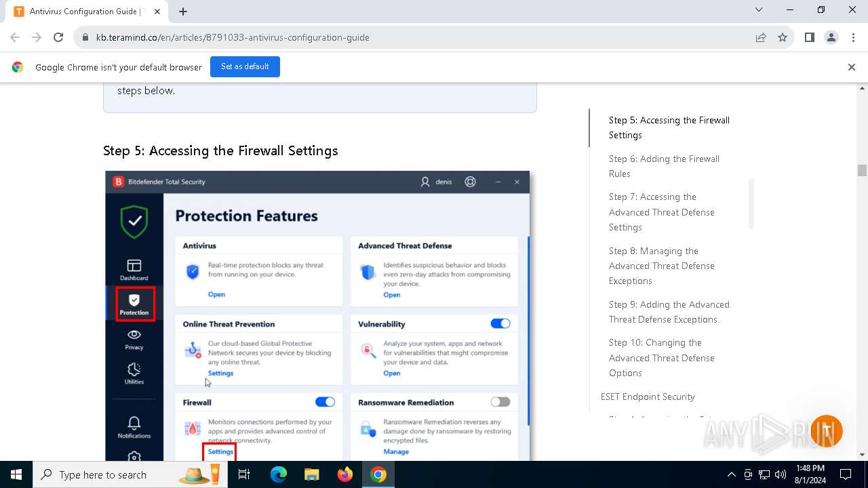Click the page vertical scrollbar thumb
Screen dimensions: 868x488
[x=862, y=170]
